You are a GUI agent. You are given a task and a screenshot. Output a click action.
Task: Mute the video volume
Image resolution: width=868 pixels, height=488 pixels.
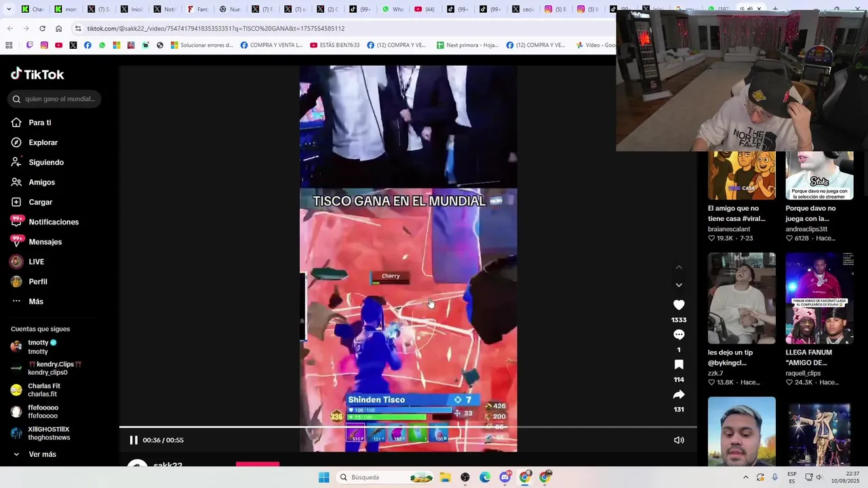pyautogui.click(x=679, y=440)
